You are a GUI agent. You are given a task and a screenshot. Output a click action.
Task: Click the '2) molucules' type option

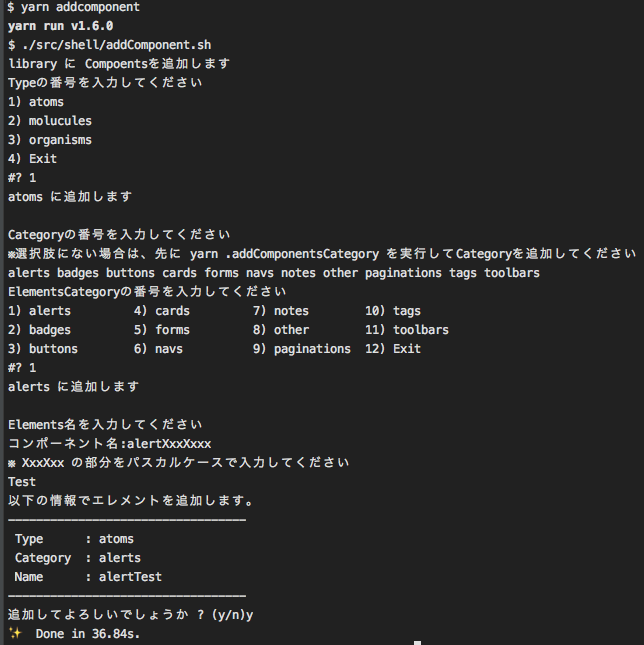pos(50,121)
